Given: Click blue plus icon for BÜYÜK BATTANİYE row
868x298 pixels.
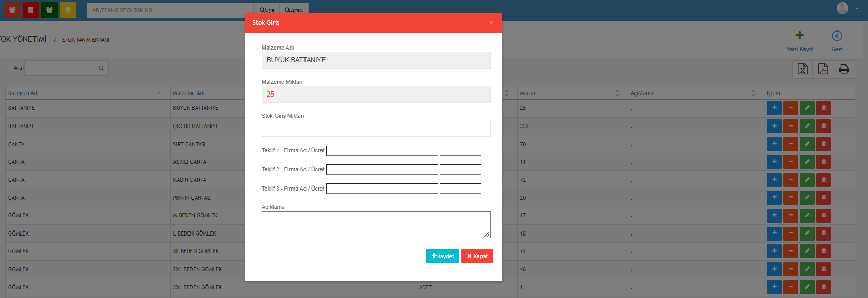Looking at the screenshot, I should [x=774, y=108].
